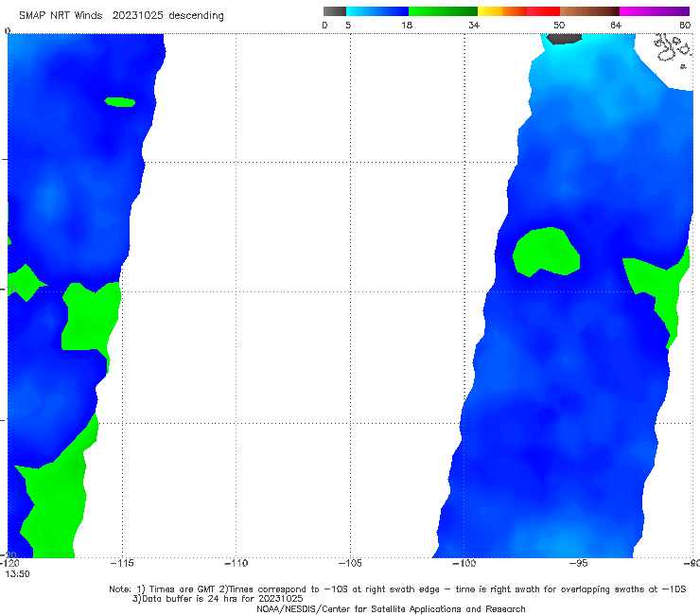
Task: Click the longitude label '-100'
Action: [x=464, y=563]
